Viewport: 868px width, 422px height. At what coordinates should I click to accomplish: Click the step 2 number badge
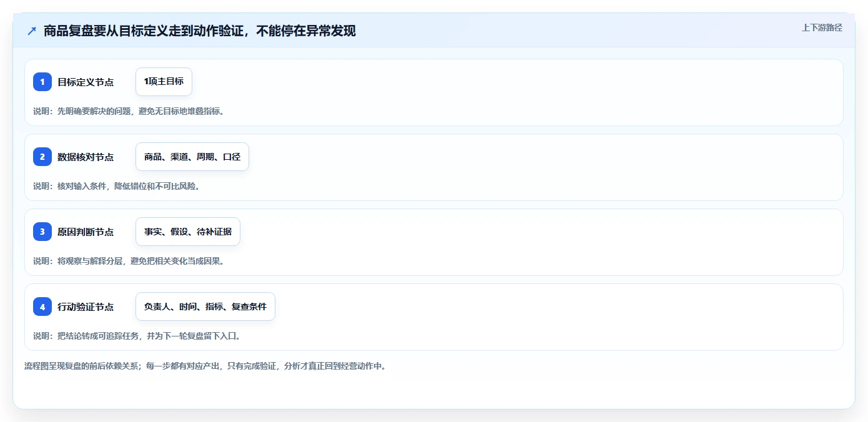[42, 157]
